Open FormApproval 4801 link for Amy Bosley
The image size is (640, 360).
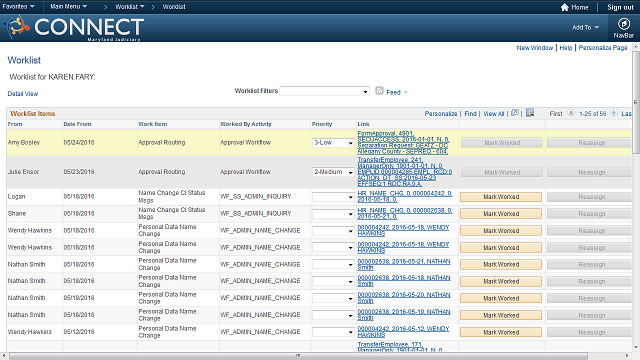pos(403,142)
